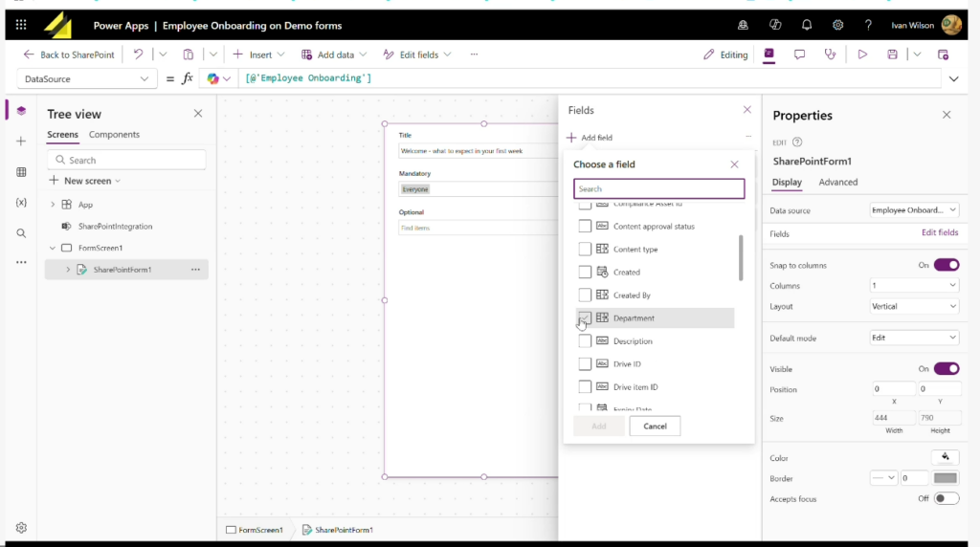Image resolution: width=980 pixels, height=547 pixels.
Task: Click the Color fill swatch button
Action: (945, 458)
